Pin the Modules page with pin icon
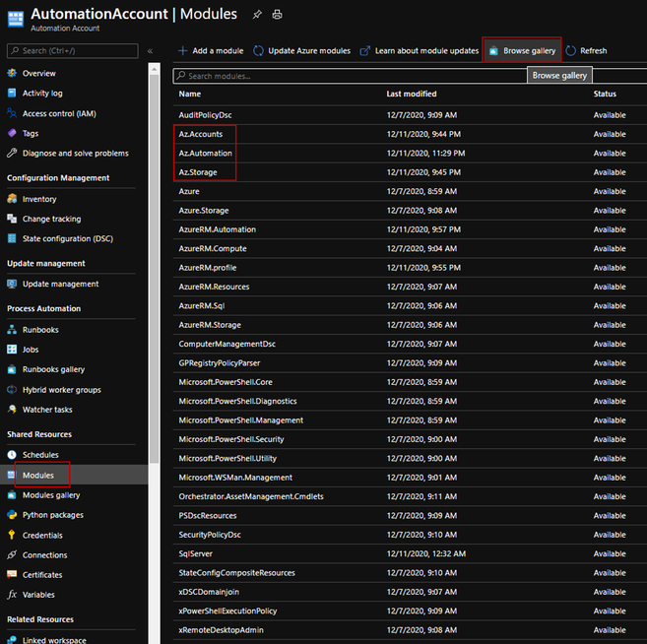 (257, 15)
